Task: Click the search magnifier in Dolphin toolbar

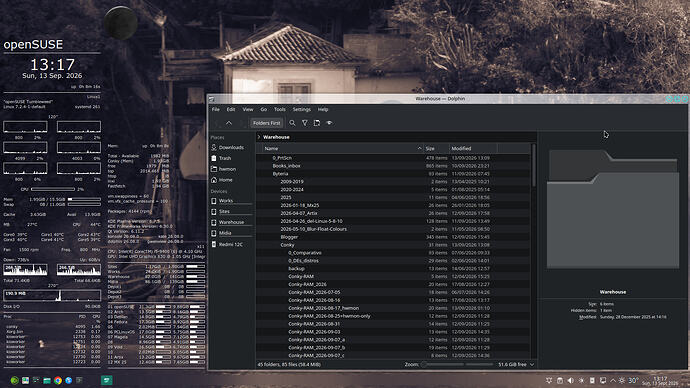Action: (x=292, y=123)
